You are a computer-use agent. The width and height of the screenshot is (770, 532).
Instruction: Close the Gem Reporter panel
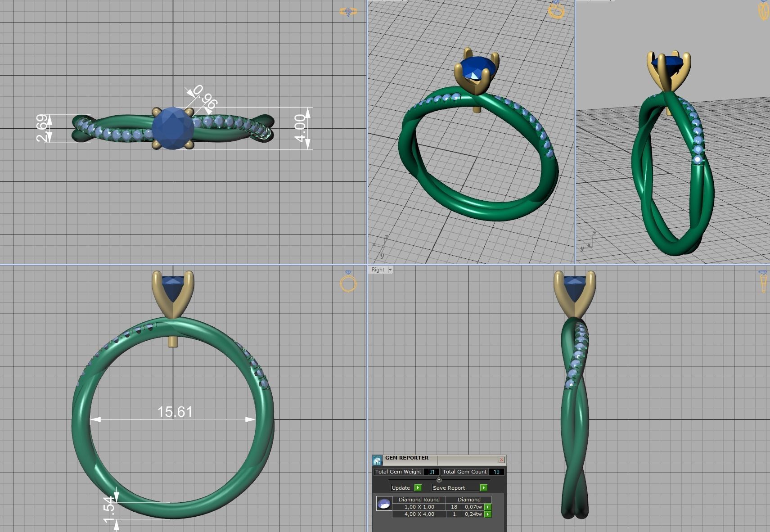(501, 460)
